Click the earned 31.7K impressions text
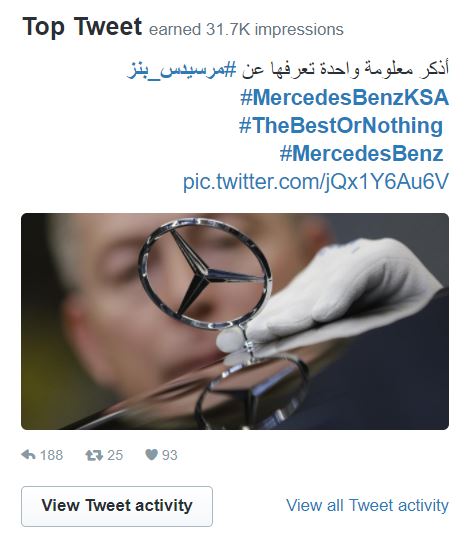This screenshot has height=540, width=470. coord(246,30)
